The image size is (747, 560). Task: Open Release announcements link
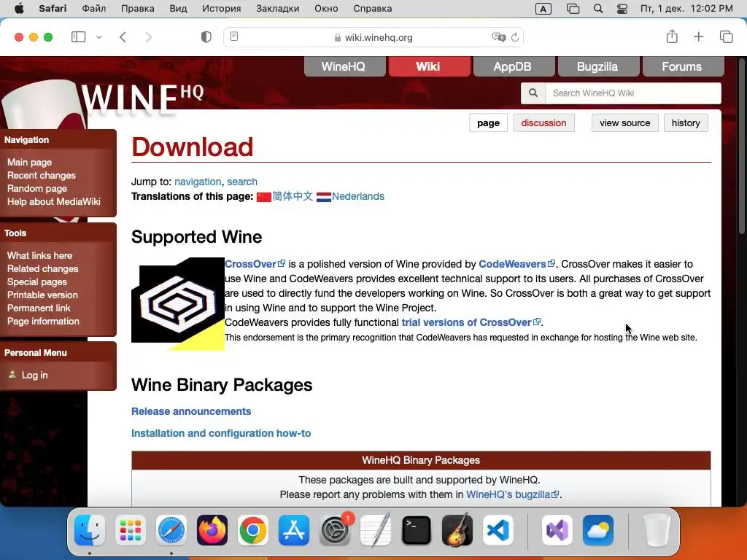[191, 411]
